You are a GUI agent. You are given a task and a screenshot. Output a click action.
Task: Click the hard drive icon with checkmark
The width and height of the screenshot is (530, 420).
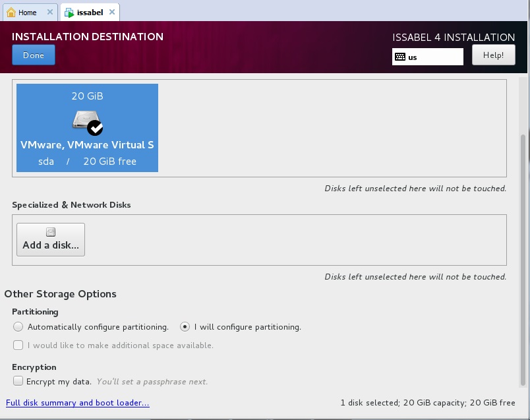88,123
